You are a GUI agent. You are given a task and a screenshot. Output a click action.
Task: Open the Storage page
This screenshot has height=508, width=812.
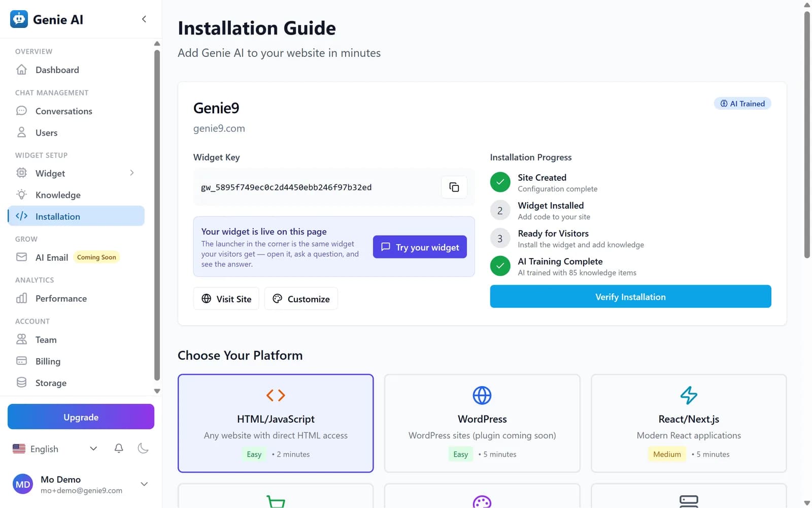click(x=76, y=383)
